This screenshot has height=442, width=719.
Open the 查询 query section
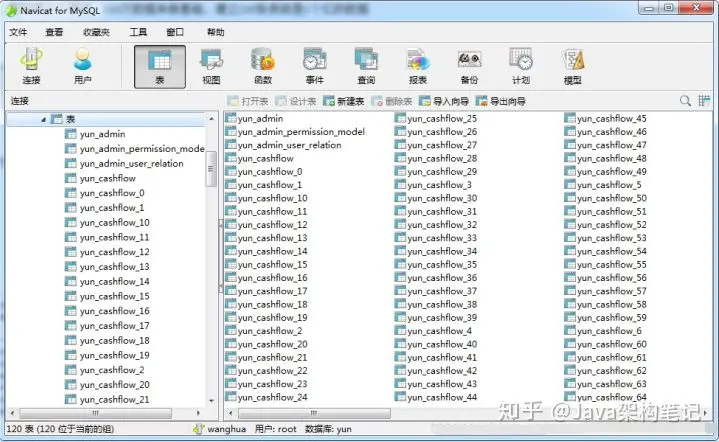(366, 66)
